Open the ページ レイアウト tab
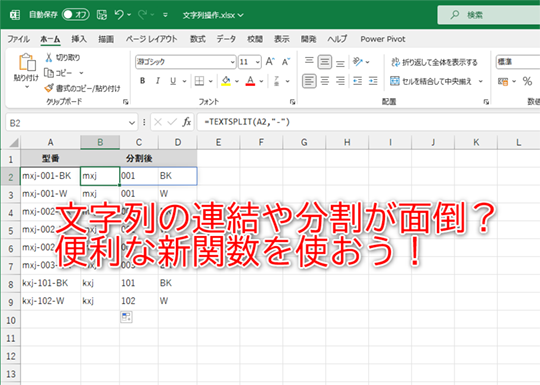The image size is (540, 385). (x=151, y=39)
